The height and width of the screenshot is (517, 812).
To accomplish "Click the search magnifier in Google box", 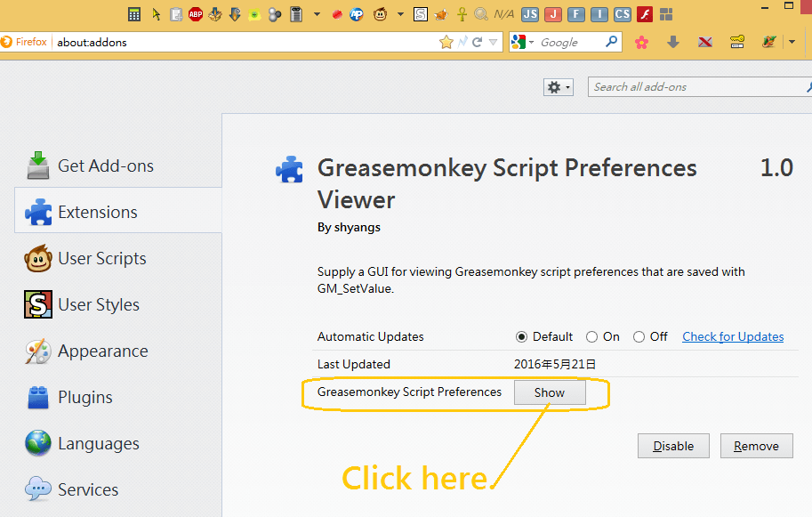I will [612, 42].
